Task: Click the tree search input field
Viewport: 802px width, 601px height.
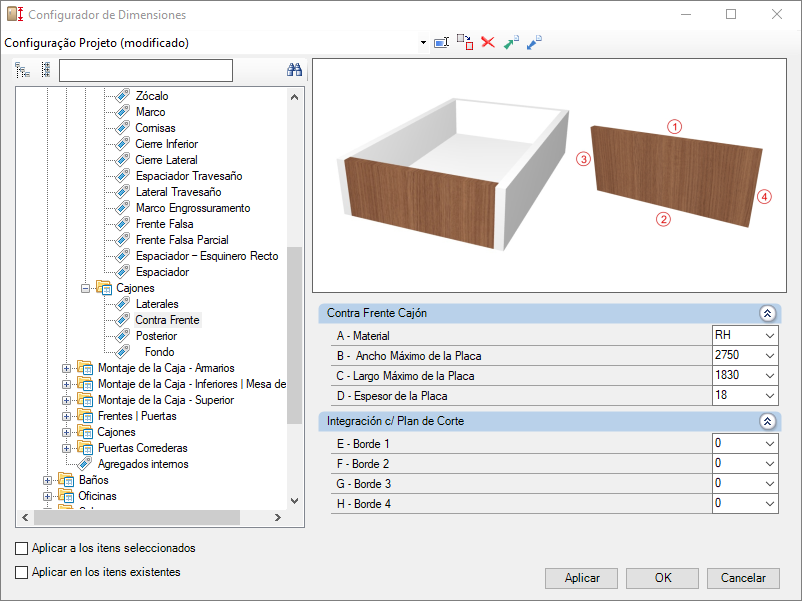Action: click(145, 70)
